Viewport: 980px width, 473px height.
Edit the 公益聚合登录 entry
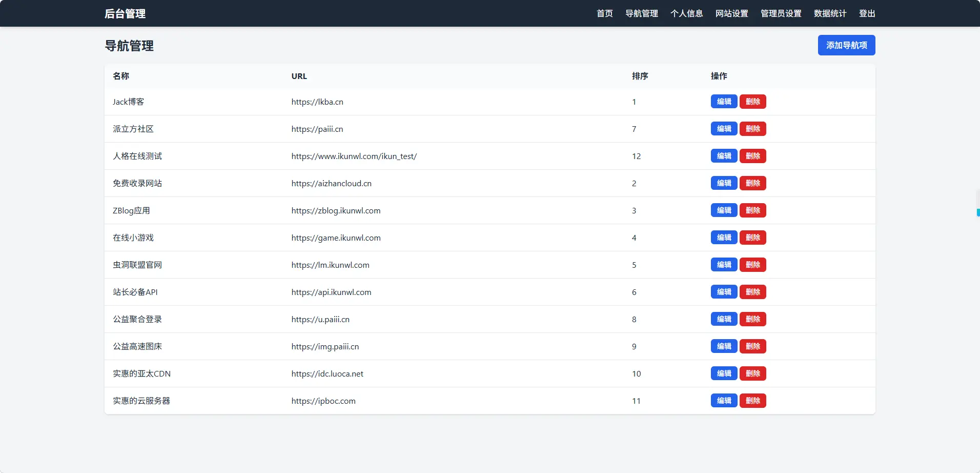point(724,319)
